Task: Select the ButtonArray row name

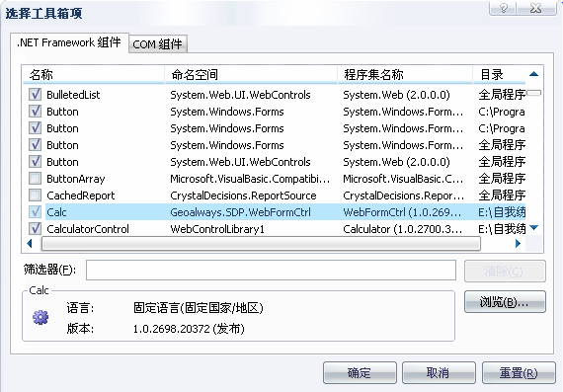Action: (76, 179)
